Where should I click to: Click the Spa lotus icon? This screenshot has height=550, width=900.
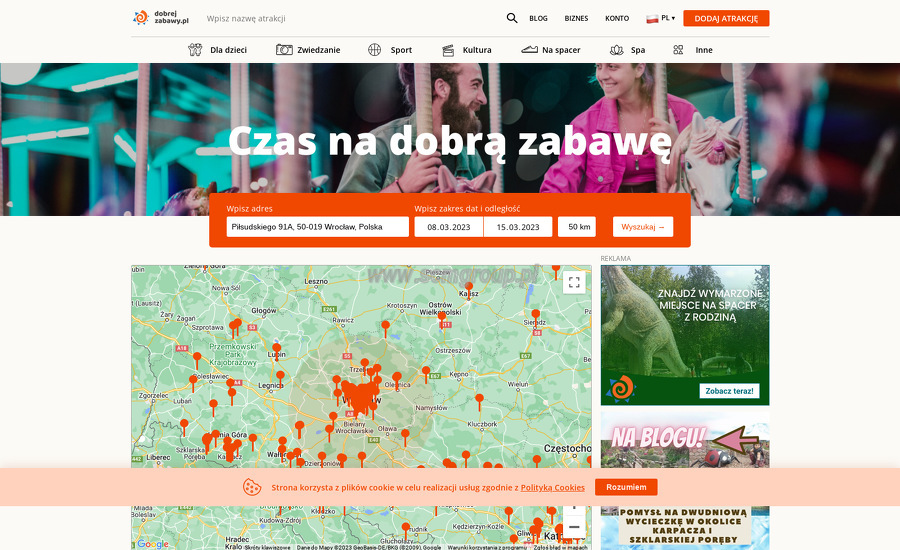click(x=616, y=50)
